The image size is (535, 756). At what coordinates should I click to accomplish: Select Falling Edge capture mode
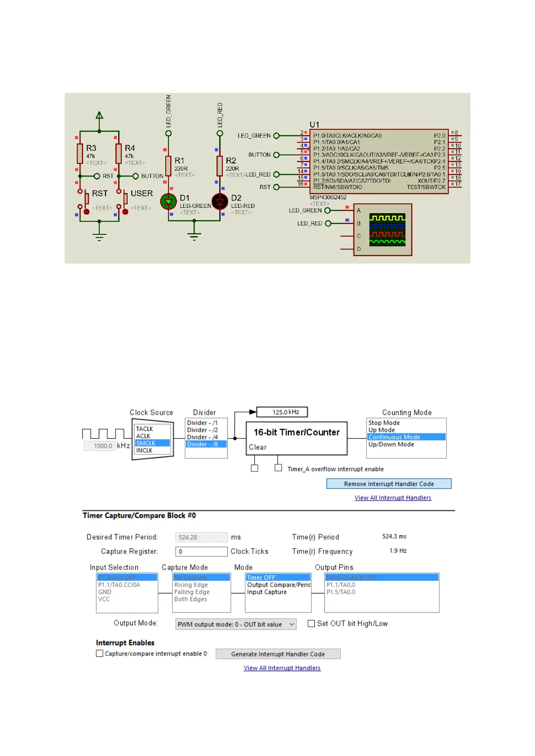pyautogui.click(x=202, y=592)
